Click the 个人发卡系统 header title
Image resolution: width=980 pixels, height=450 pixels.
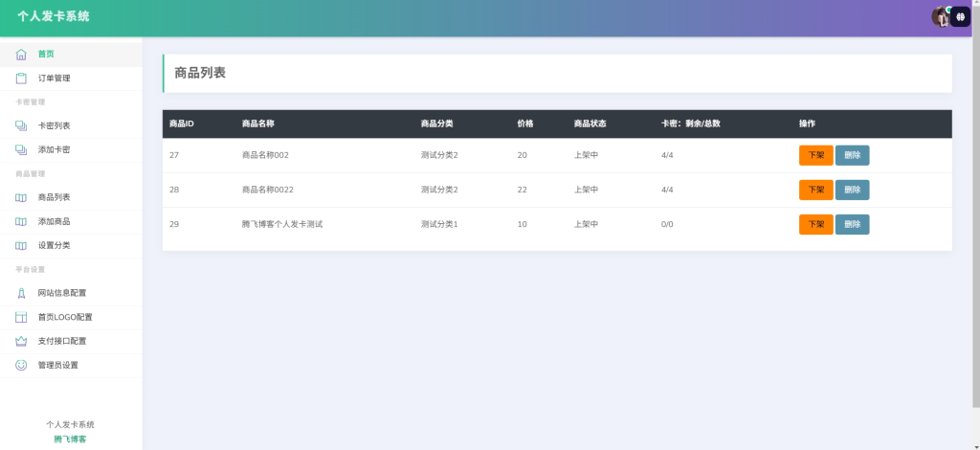pyautogui.click(x=54, y=16)
